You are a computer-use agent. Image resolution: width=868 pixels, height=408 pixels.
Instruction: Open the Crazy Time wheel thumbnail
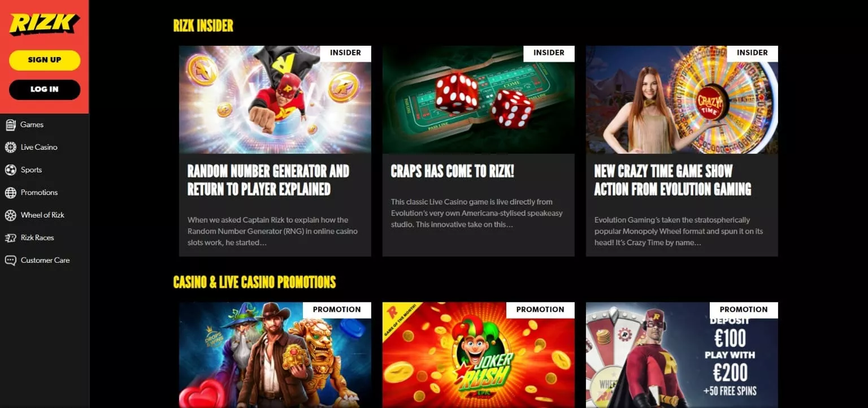[682, 99]
